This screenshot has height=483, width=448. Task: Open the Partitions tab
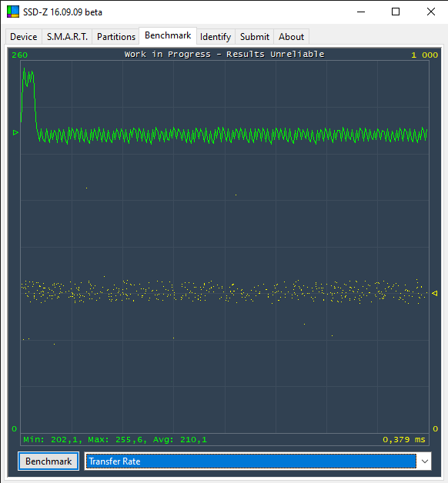(116, 37)
